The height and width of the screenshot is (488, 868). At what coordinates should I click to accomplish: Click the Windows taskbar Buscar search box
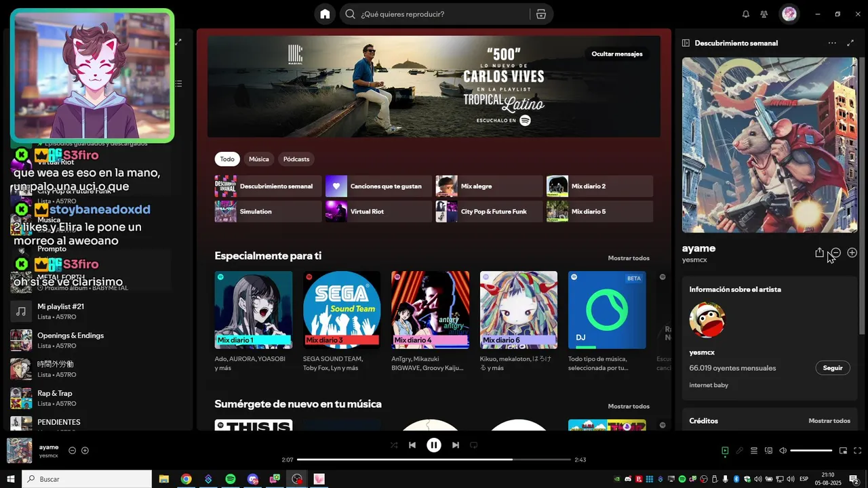pyautogui.click(x=87, y=479)
